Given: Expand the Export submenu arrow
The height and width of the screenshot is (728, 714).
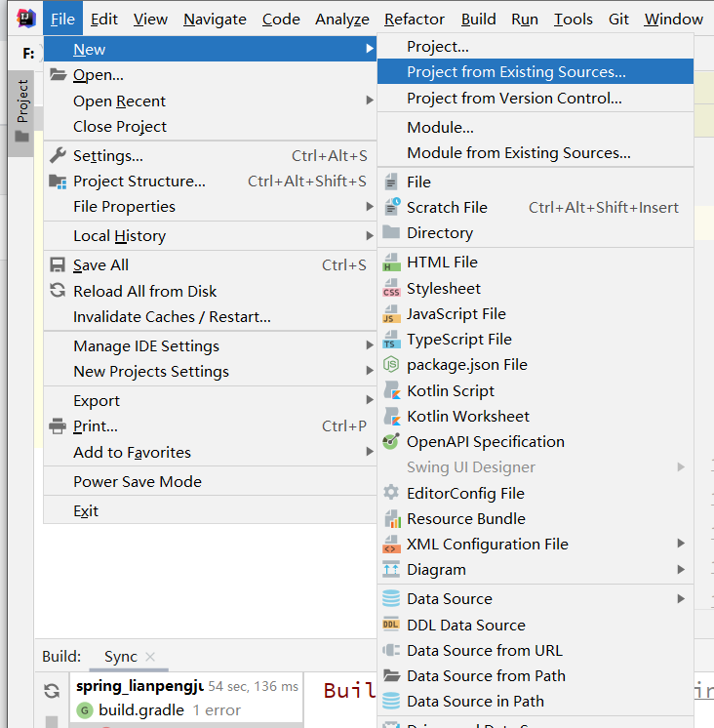Looking at the screenshot, I should point(370,400).
